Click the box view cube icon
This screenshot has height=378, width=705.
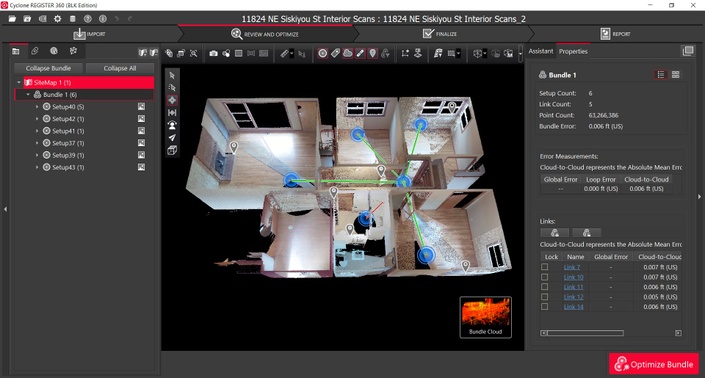click(172, 150)
